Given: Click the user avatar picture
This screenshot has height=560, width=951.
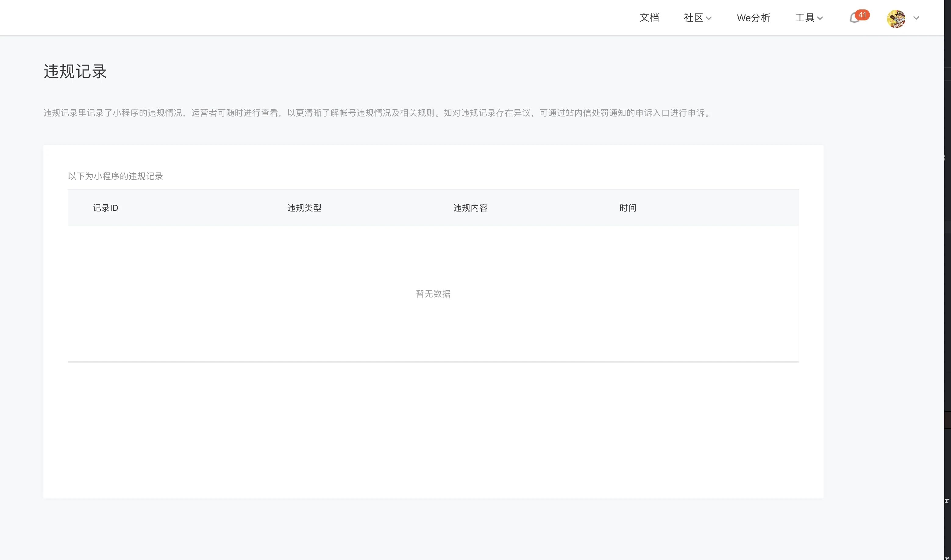Looking at the screenshot, I should tap(896, 19).
